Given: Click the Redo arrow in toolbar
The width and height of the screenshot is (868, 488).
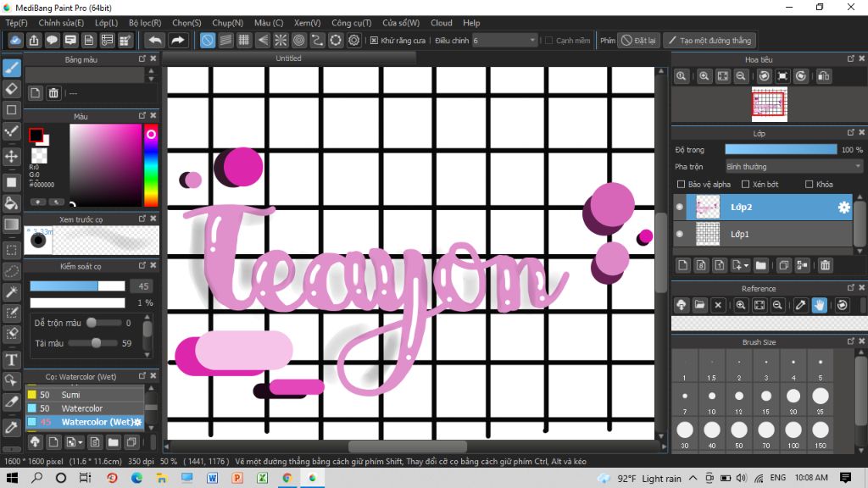Looking at the screenshot, I should [177, 41].
